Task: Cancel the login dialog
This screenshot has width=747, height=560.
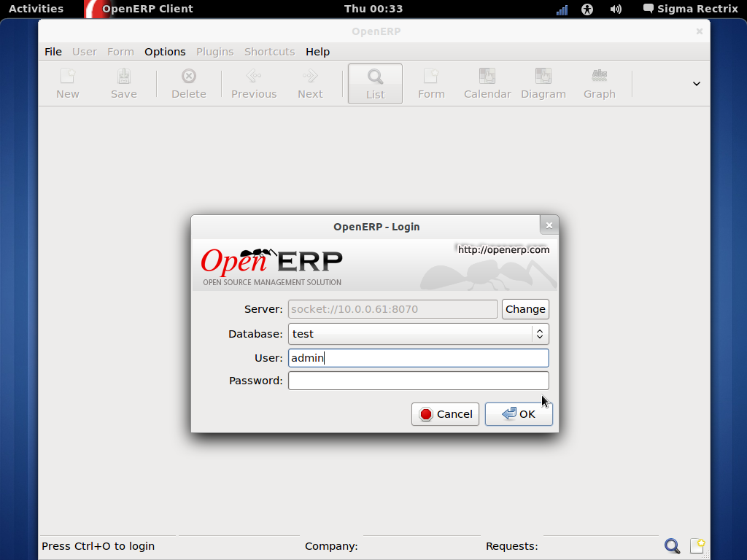Action: [445, 414]
